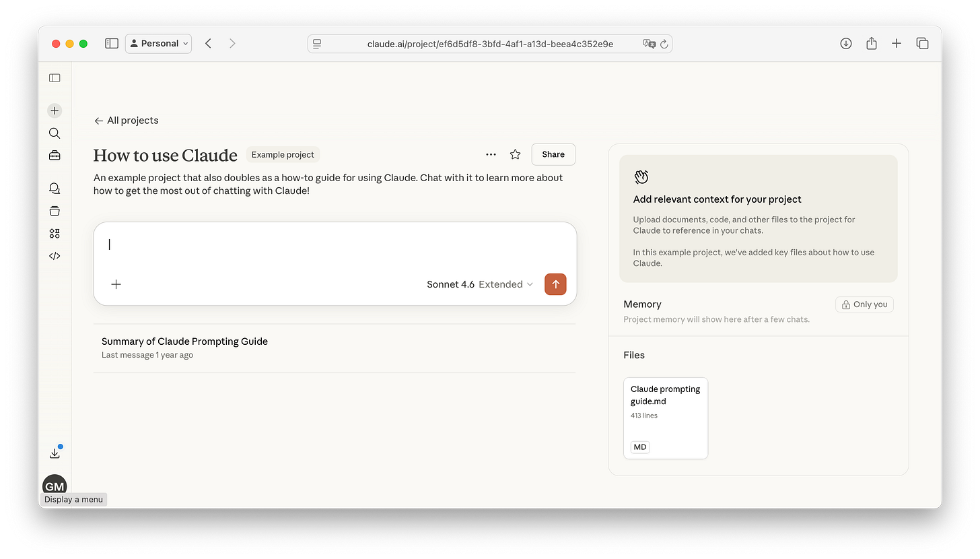Click the page settings icon in address bar
Viewport: 980px width, 559px height.
click(318, 44)
